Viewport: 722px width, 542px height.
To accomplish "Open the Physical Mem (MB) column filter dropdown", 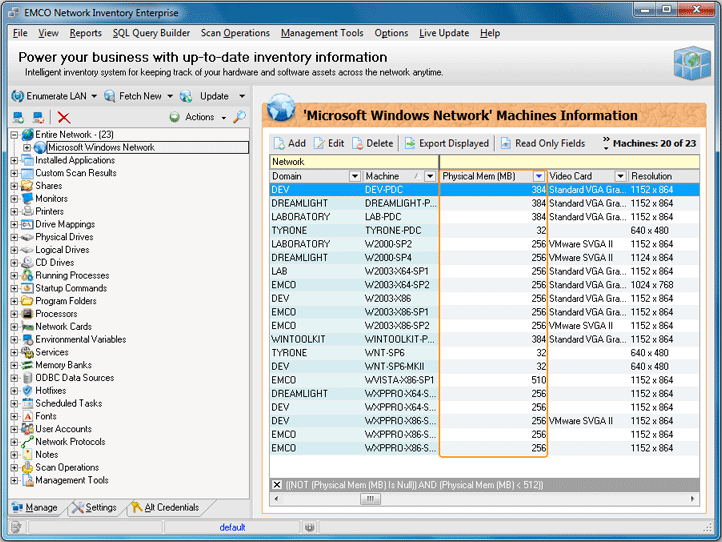I will pos(539,176).
